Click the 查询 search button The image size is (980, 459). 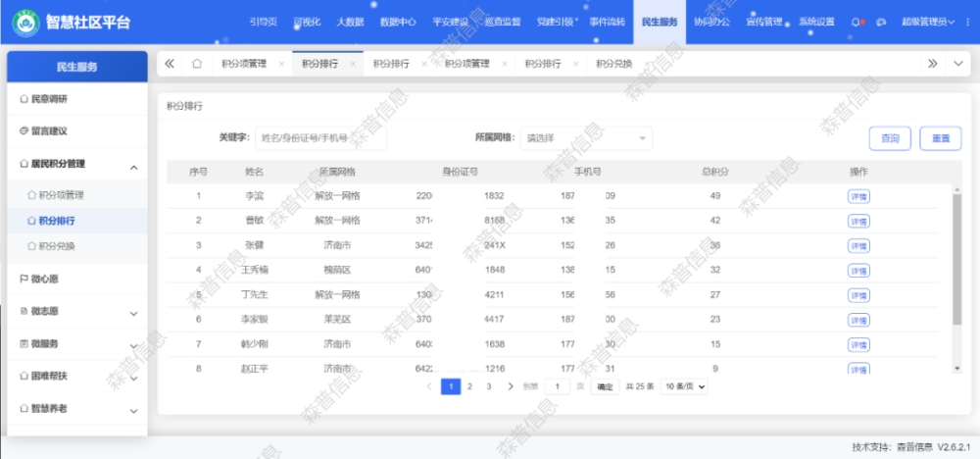[x=890, y=138]
